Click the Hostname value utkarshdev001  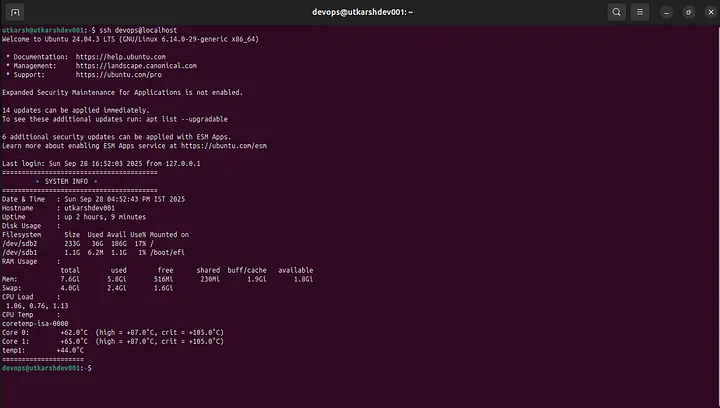coord(90,208)
